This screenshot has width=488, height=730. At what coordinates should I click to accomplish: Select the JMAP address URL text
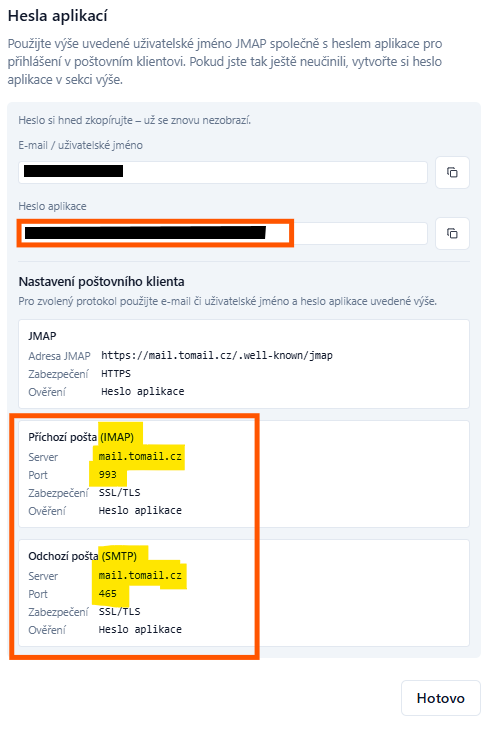point(217,356)
